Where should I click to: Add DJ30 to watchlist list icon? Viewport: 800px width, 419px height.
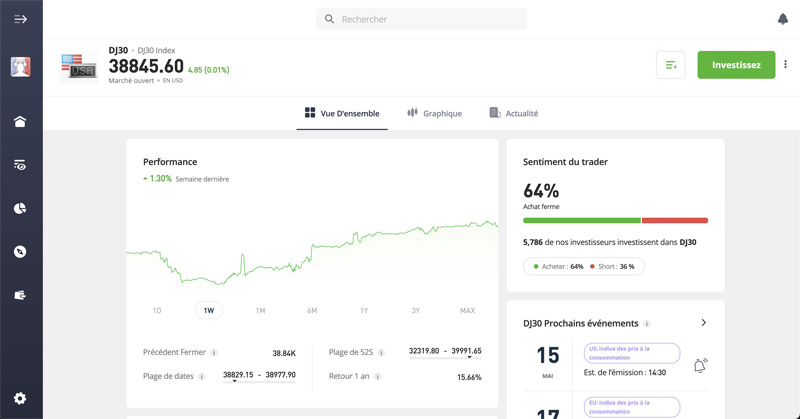pos(670,65)
